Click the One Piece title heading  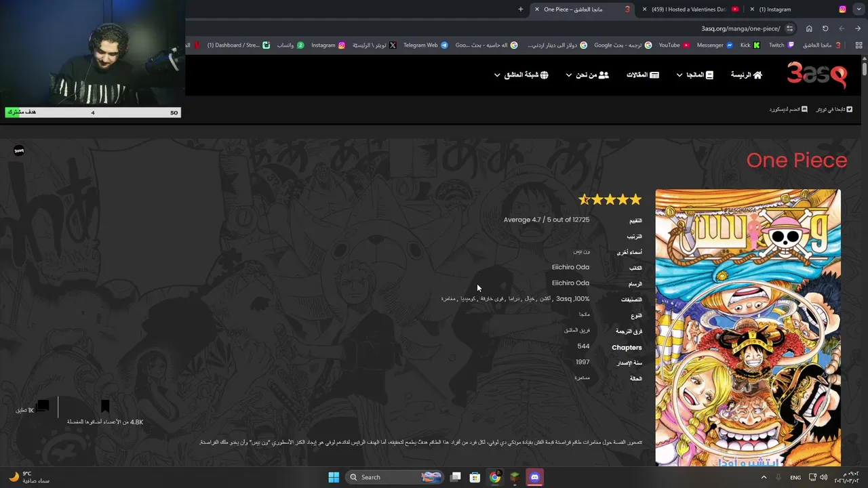click(797, 161)
